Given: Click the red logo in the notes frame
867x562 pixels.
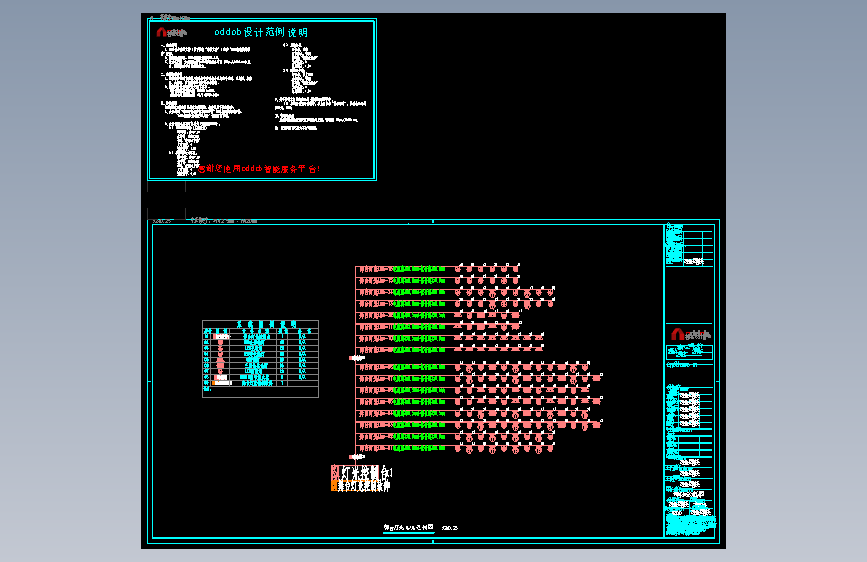Looking at the screenshot, I should 161,32.
